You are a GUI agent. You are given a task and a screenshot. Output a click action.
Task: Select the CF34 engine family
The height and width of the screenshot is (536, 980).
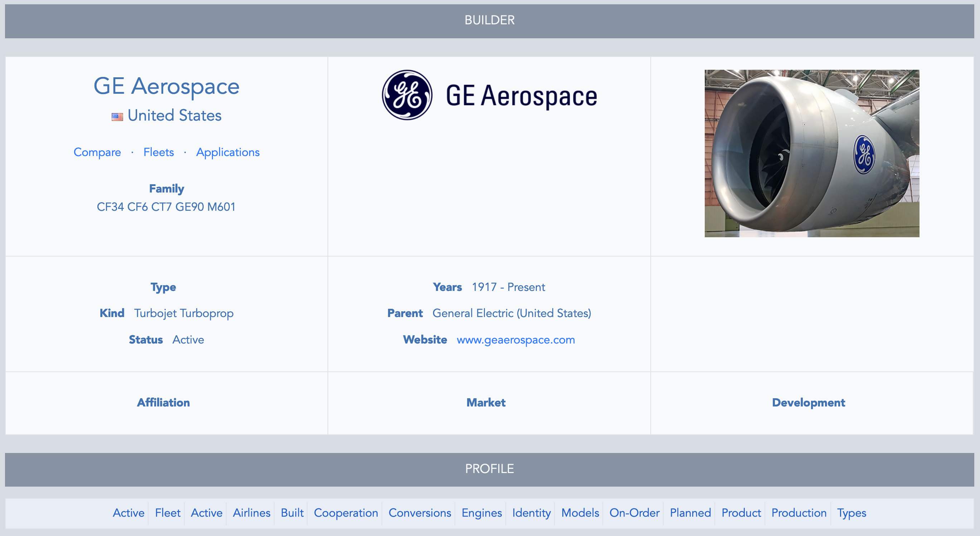click(110, 206)
